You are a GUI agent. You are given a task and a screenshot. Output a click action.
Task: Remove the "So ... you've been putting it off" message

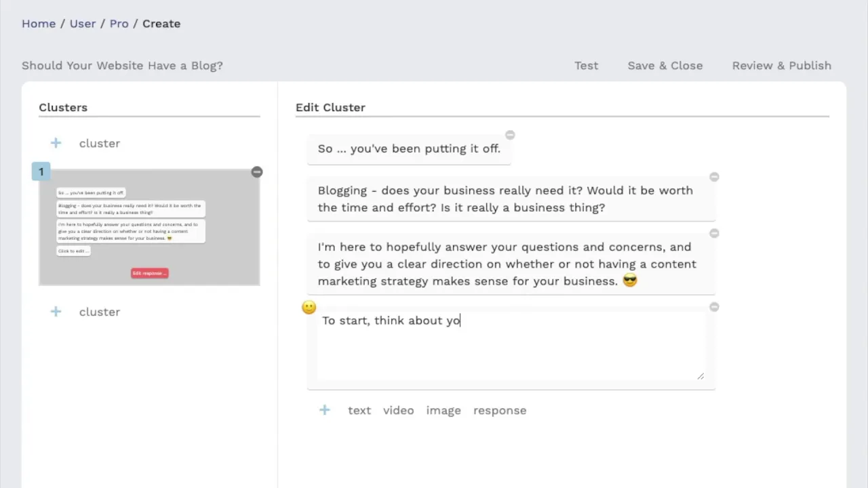(x=510, y=135)
